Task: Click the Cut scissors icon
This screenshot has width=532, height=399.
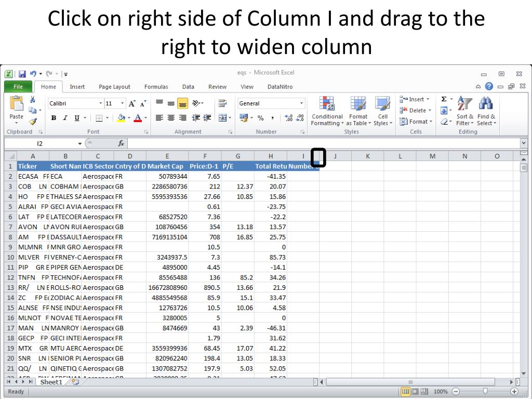Action: pos(33,99)
